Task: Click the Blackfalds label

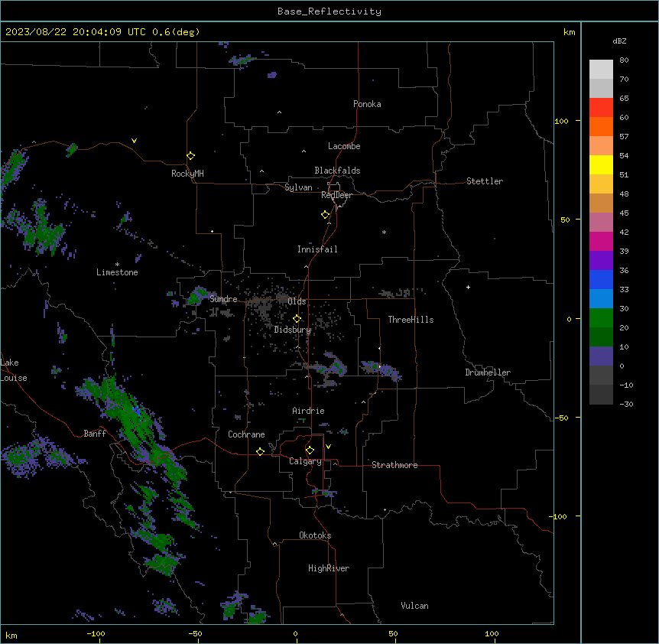Action: (x=337, y=171)
